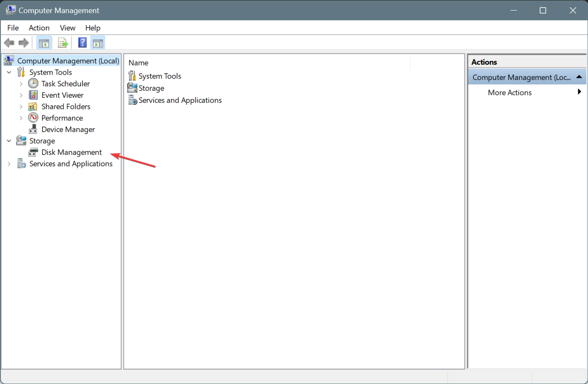Image resolution: width=588 pixels, height=384 pixels.
Task: Expand the Performance node
Action: click(x=21, y=118)
